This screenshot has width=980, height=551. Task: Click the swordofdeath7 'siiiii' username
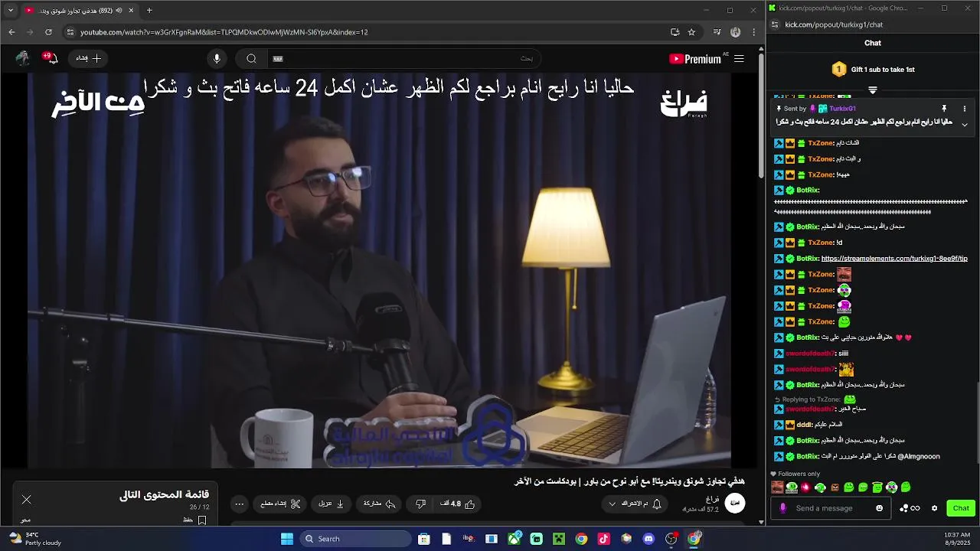pyautogui.click(x=810, y=354)
